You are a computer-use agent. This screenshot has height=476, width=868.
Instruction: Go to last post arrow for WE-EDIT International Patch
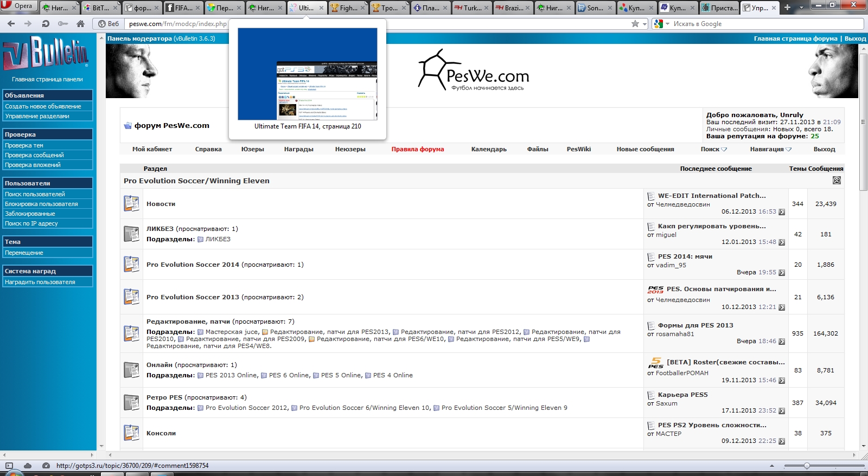coord(782,212)
